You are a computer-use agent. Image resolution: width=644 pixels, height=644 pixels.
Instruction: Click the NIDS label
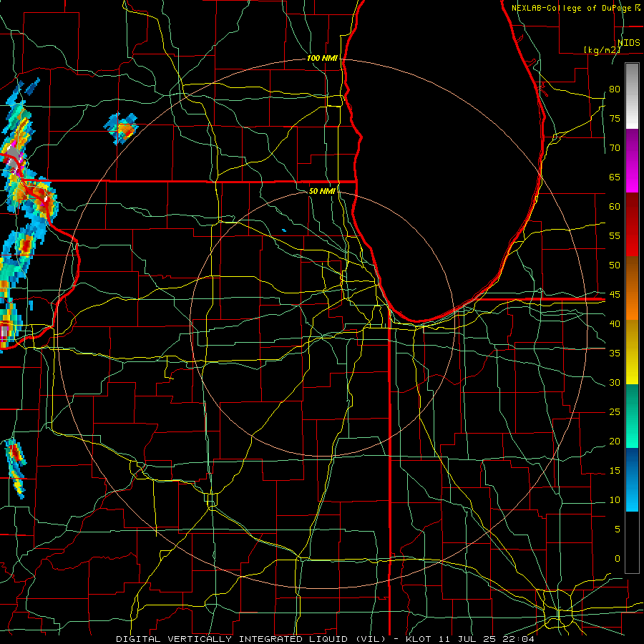[x=629, y=43]
